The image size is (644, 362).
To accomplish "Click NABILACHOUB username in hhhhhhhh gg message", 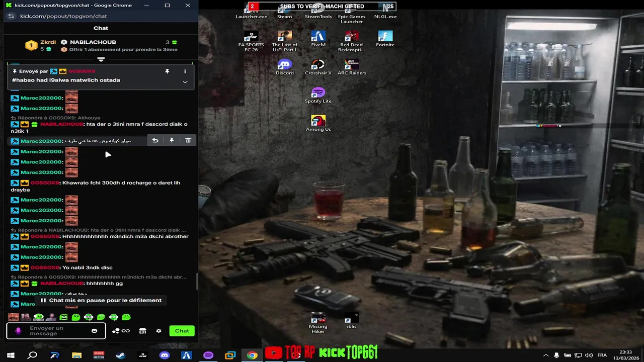I will [61, 284].
